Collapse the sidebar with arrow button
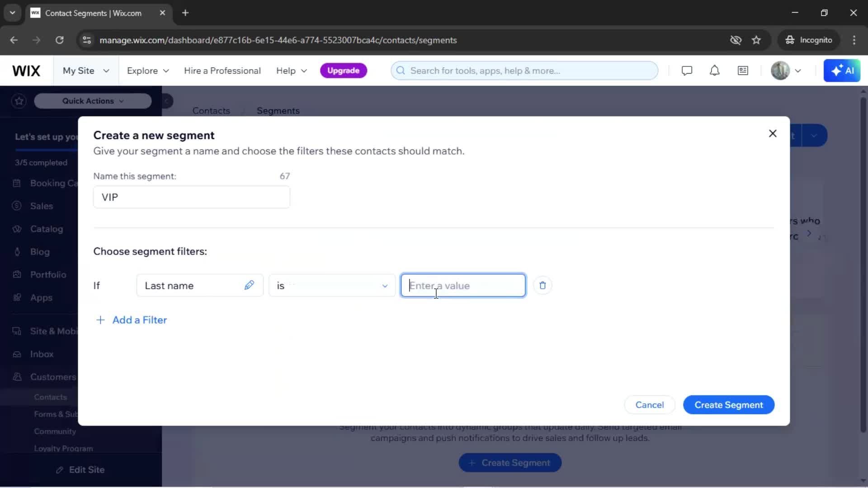This screenshot has width=868, height=488. [x=167, y=101]
